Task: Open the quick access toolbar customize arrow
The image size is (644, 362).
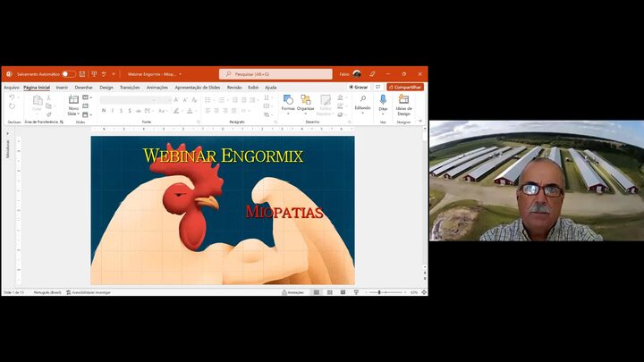Action: pos(114,74)
